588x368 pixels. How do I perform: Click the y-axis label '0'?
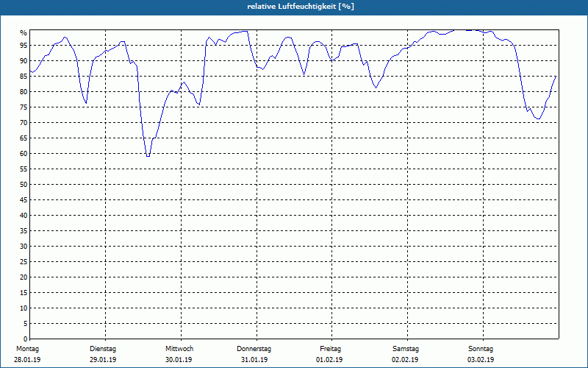click(26, 339)
